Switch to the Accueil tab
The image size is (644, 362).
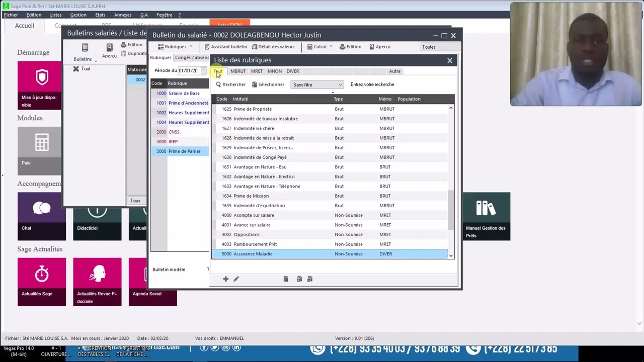[x=25, y=26]
